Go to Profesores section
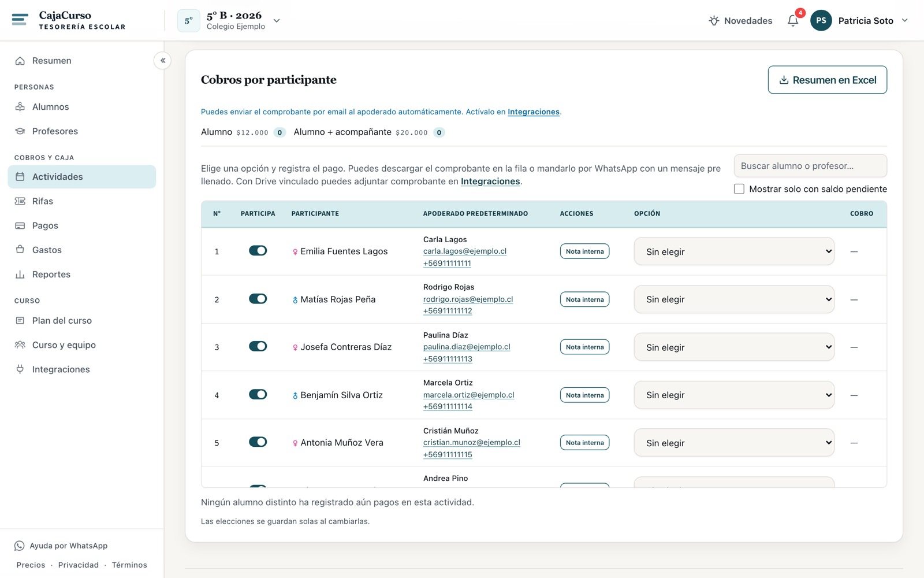This screenshot has width=924, height=578. [82, 131]
